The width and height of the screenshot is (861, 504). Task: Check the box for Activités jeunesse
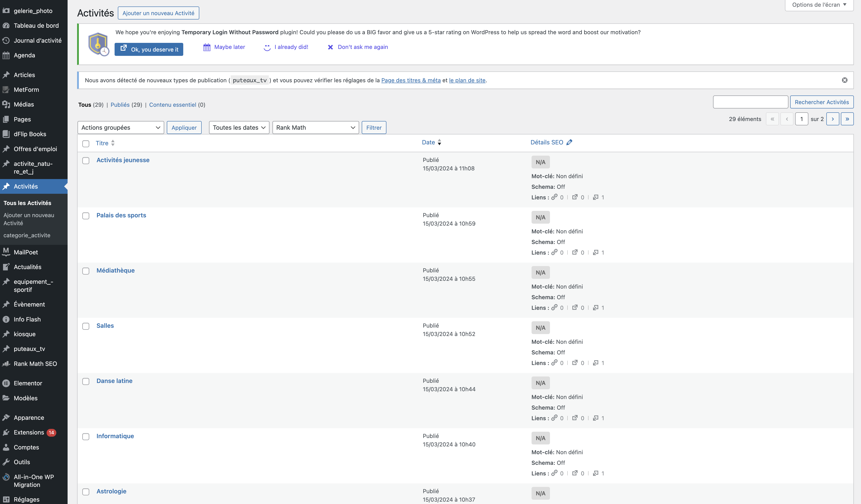point(86,160)
